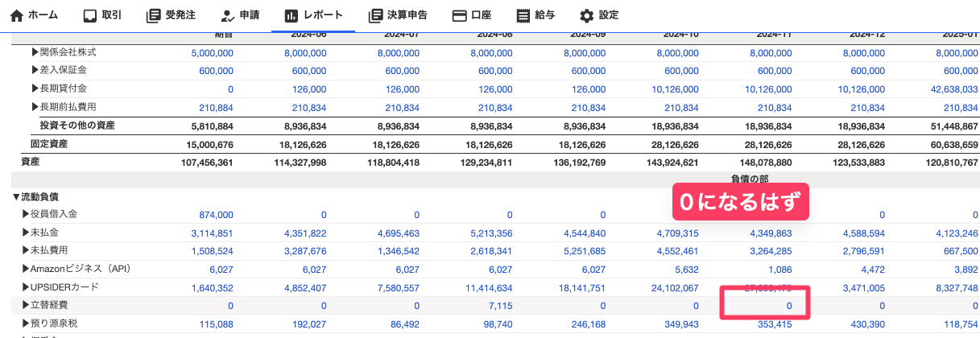Go to ホーム via the house icon
The image size is (980, 338).
[x=16, y=15]
